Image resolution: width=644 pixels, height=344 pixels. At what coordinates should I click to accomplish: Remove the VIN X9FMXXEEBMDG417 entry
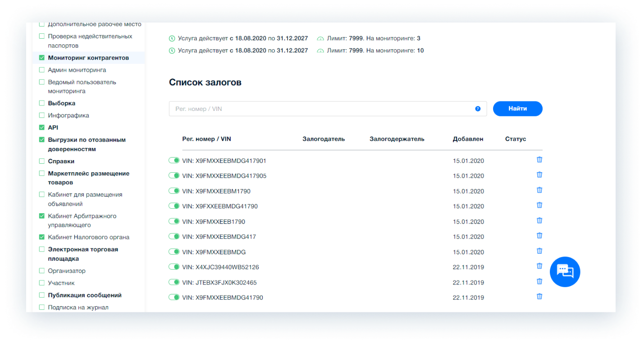(539, 236)
